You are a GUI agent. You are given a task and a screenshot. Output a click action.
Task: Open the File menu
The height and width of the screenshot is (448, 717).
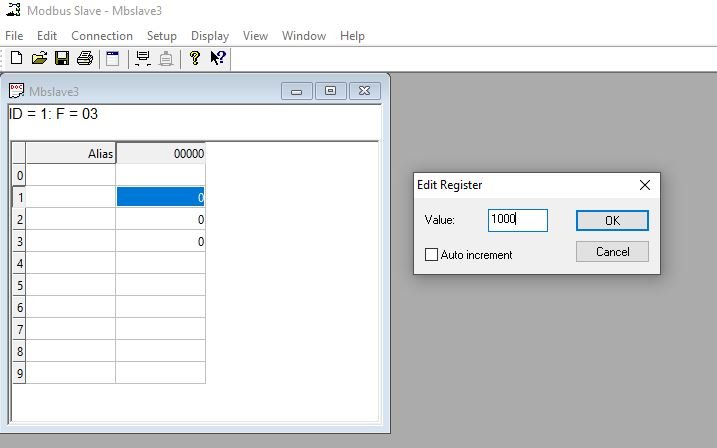14,36
